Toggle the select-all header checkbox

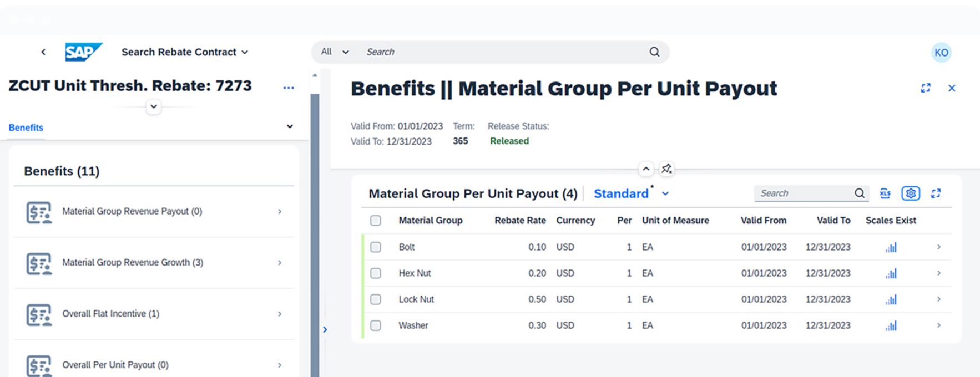(x=376, y=221)
